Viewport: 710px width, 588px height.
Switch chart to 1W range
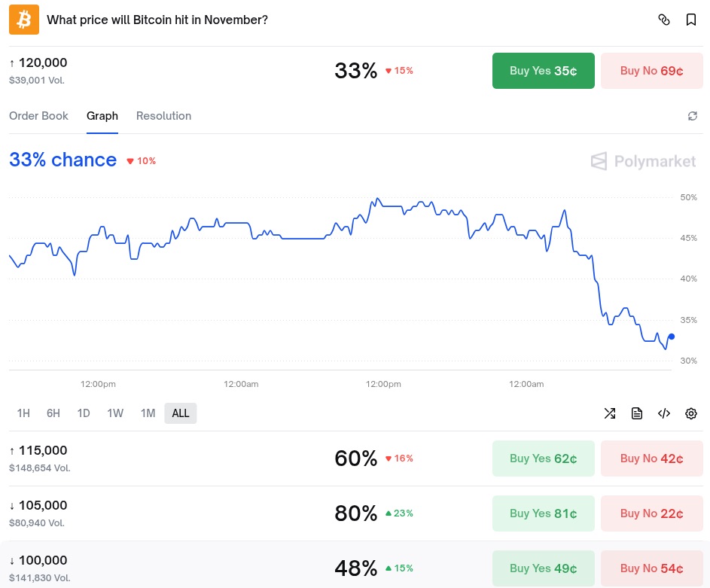tap(115, 413)
